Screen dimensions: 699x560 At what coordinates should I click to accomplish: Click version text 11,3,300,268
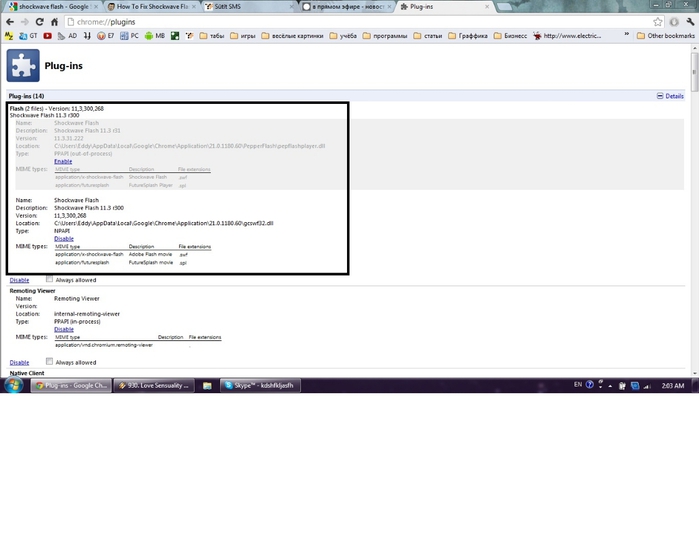(x=70, y=215)
